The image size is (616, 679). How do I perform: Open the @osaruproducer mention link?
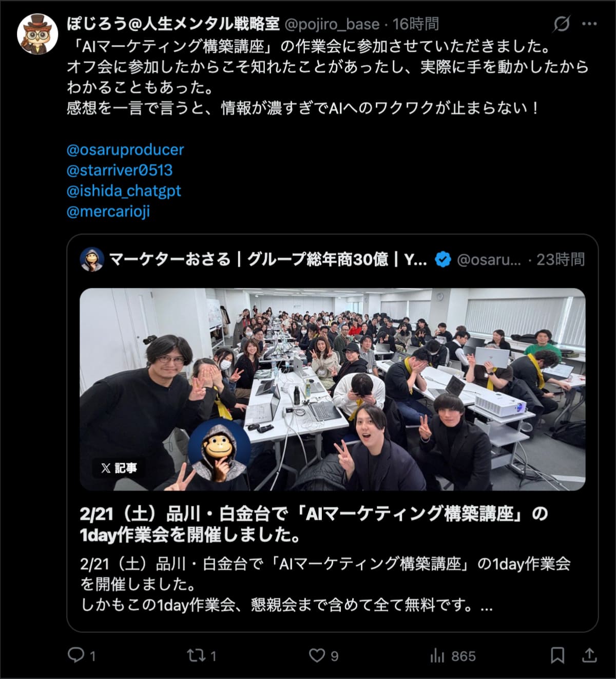tap(125, 149)
